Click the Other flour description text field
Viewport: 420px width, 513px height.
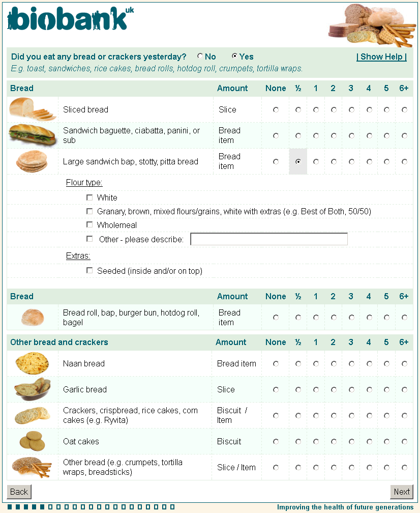point(269,239)
